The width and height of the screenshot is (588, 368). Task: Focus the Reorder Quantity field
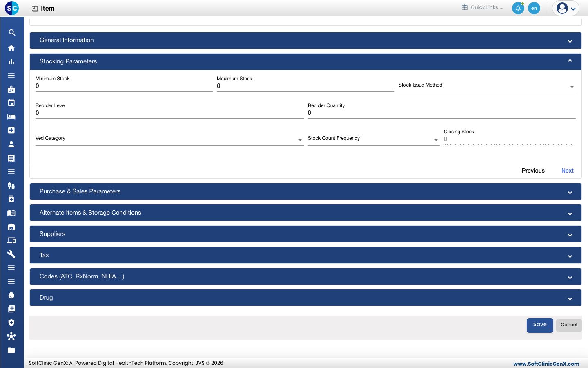pyautogui.click(x=442, y=113)
